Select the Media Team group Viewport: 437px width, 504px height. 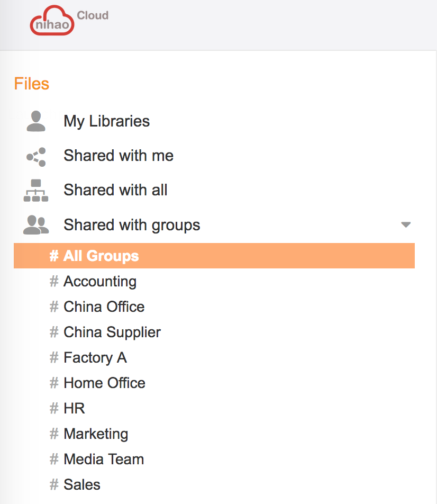(x=104, y=459)
